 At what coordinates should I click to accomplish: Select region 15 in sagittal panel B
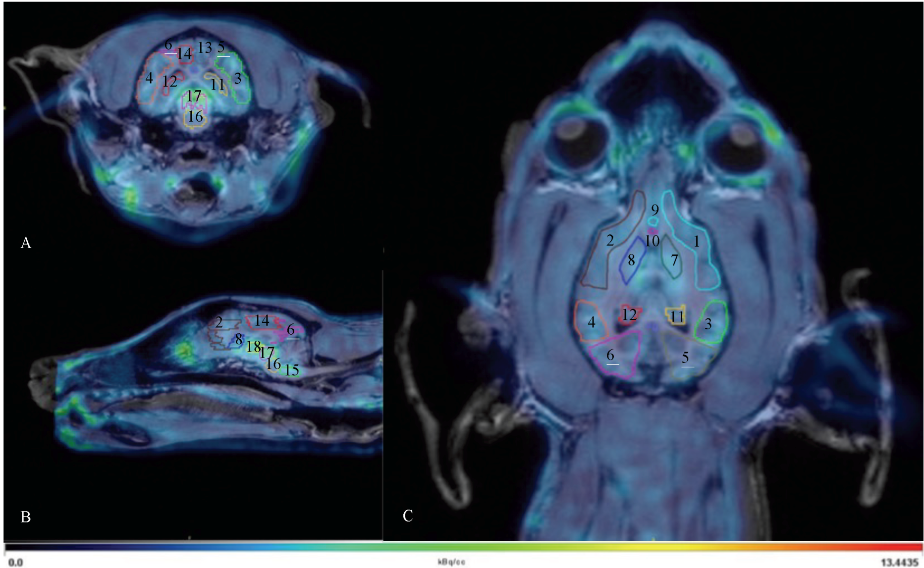291,370
